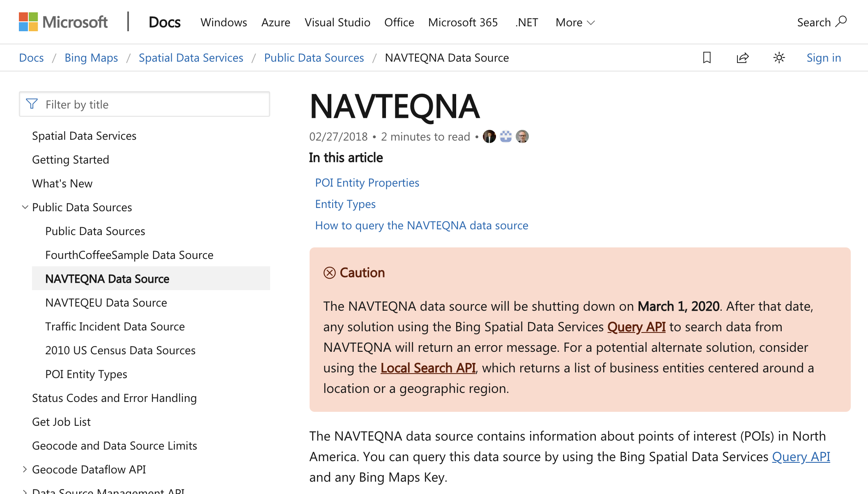This screenshot has width=868, height=494.
Task: Open the share icon menu
Action: (x=743, y=58)
